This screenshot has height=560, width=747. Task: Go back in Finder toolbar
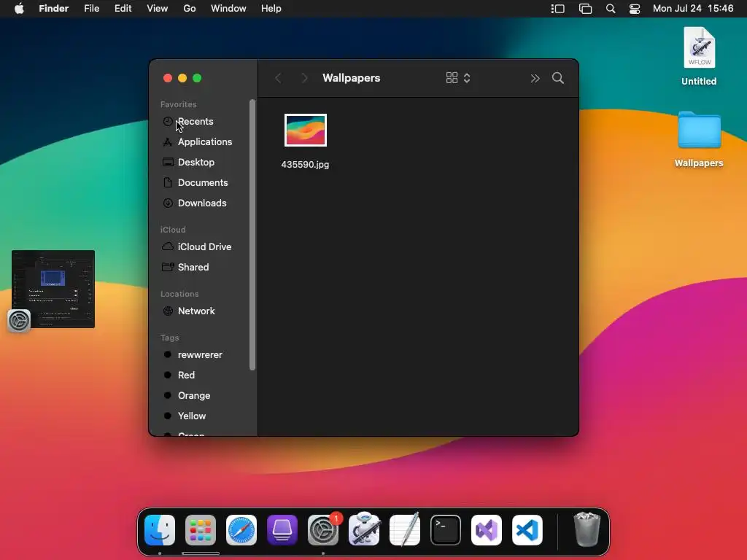(278, 78)
